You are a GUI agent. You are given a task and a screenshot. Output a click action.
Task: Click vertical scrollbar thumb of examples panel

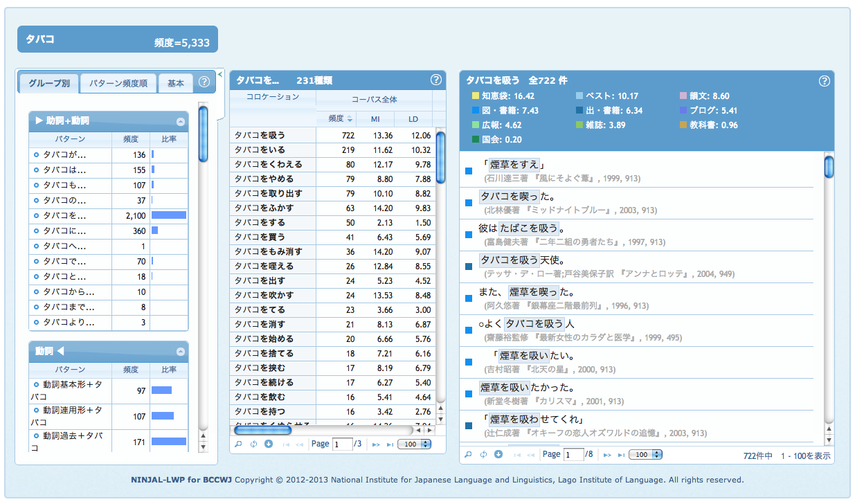tap(829, 167)
